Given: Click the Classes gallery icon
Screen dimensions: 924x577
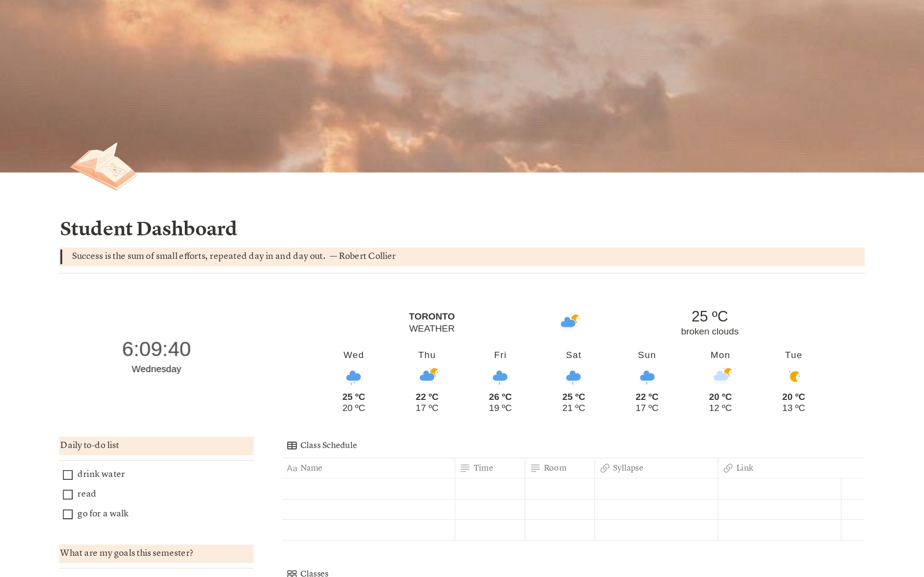Looking at the screenshot, I should point(292,573).
